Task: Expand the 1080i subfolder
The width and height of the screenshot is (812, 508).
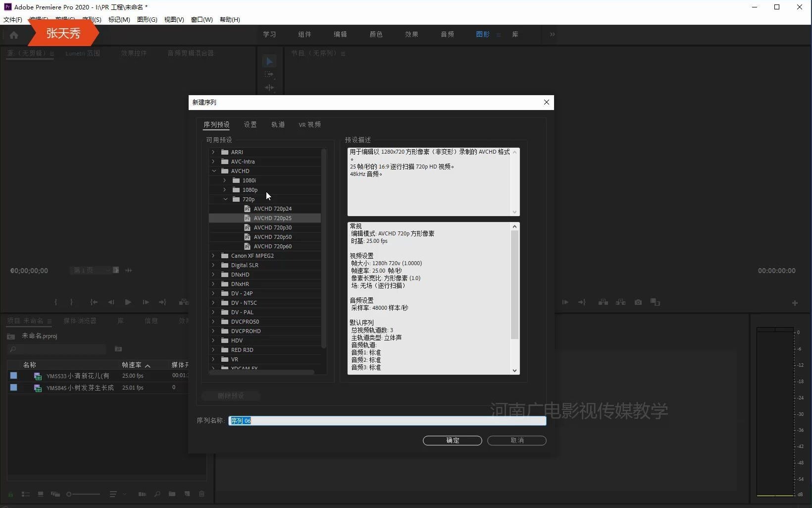Action: (225, 180)
